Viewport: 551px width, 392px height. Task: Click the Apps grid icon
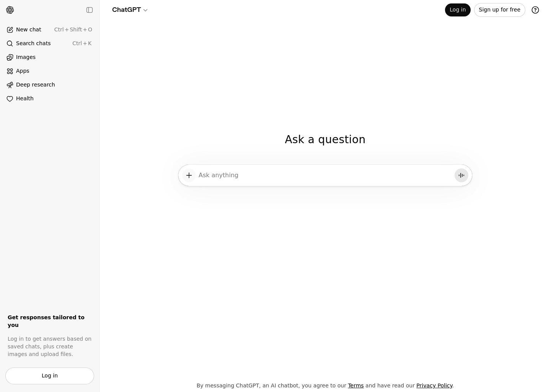tap(10, 71)
